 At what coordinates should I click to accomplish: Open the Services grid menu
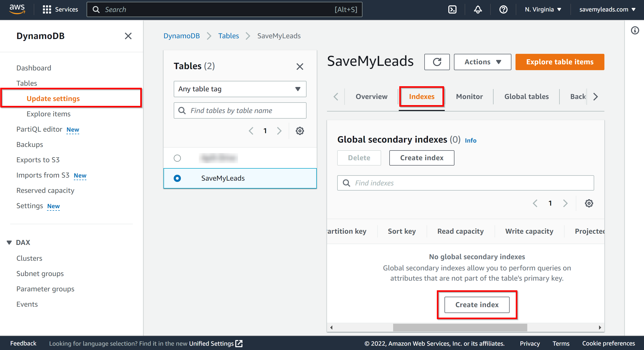tap(60, 9)
